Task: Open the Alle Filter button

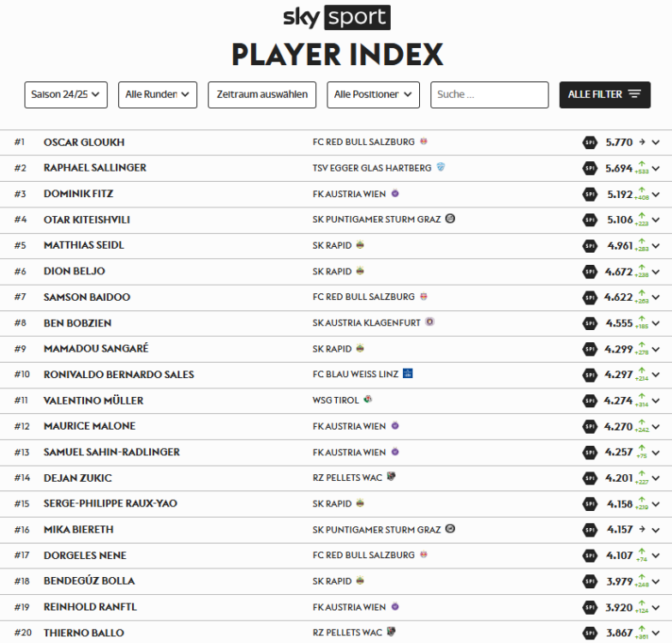Action: (x=604, y=94)
